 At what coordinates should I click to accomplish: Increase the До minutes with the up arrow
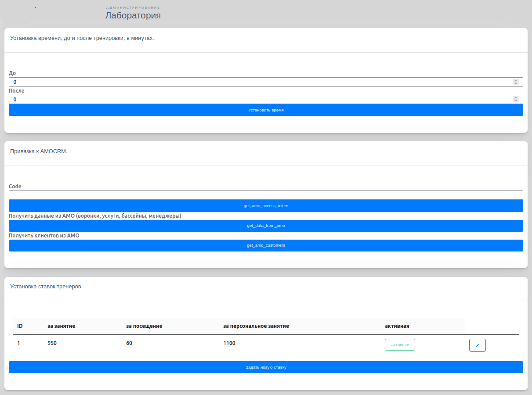tap(516, 81)
